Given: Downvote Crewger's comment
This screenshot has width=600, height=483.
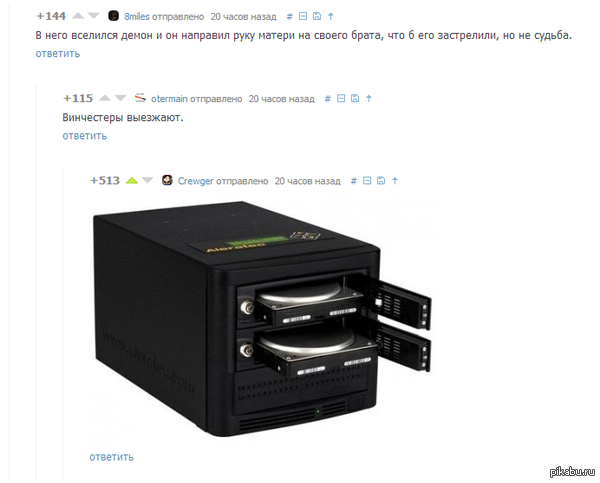Looking at the screenshot, I should tap(147, 180).
